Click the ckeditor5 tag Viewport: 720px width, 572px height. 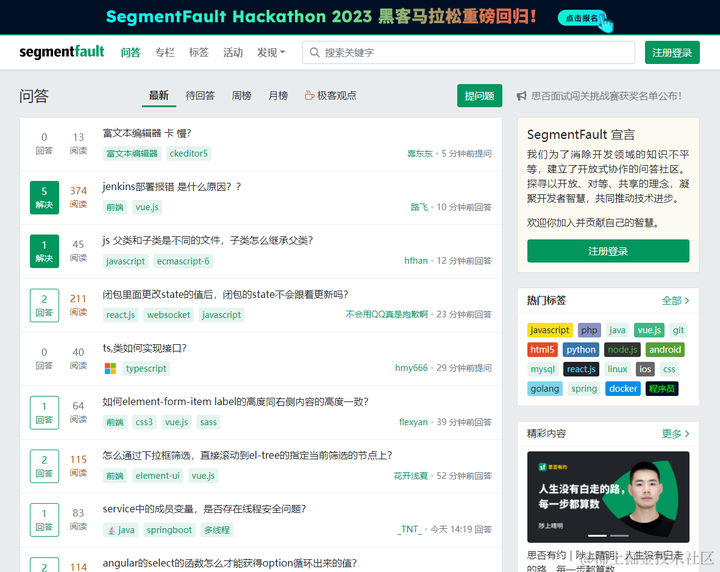tap(189, 153)
